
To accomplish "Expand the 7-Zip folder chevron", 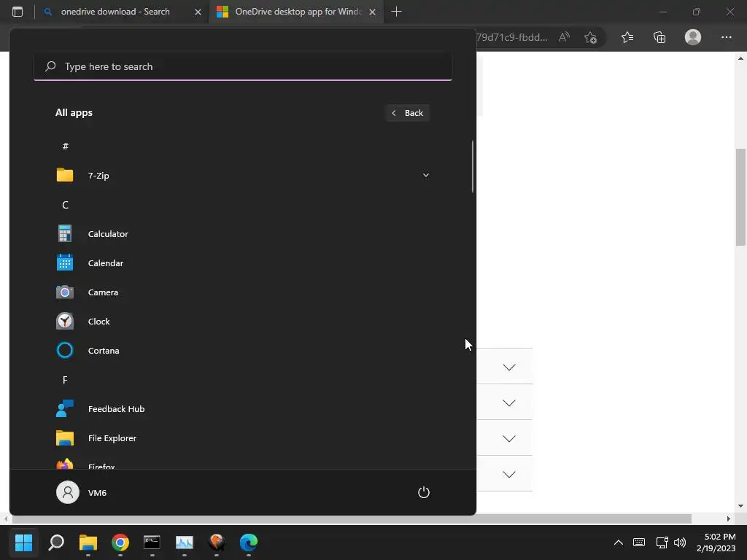I will point(426,175).
